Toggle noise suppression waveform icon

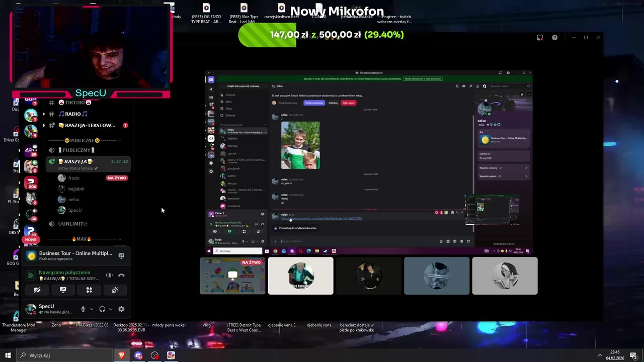109,275
